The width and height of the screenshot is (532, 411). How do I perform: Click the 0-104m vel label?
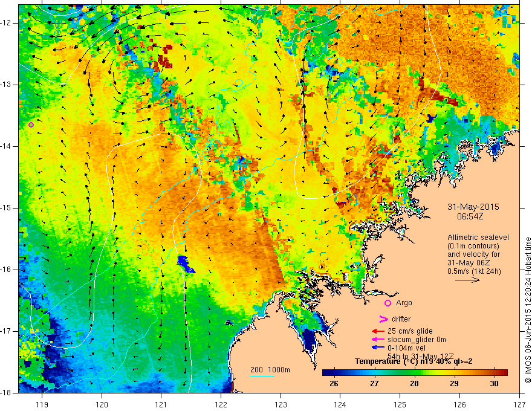406,348
